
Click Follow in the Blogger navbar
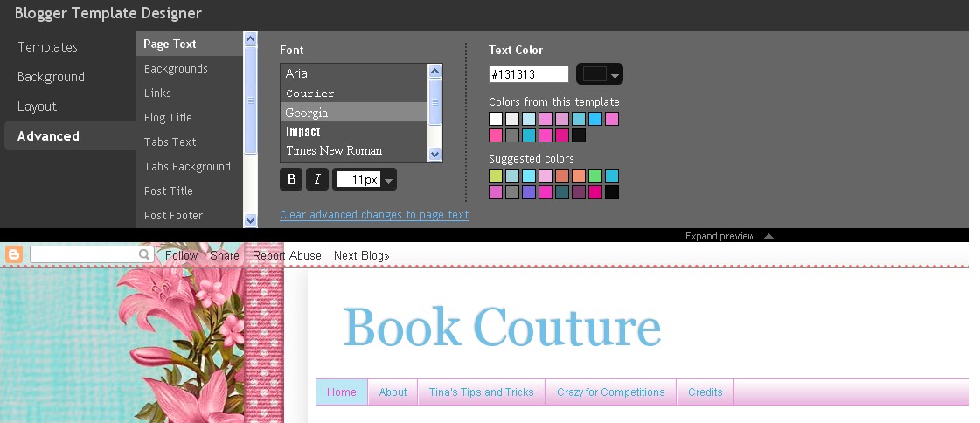pyautogui.click(x=181, y=255)
